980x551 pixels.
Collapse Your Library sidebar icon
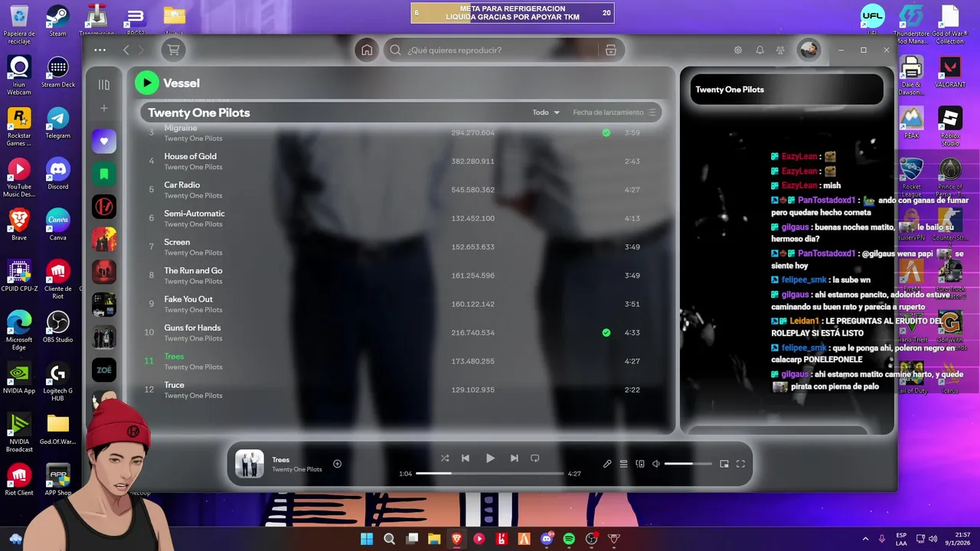pyautogui.click(x=104, y=85)
